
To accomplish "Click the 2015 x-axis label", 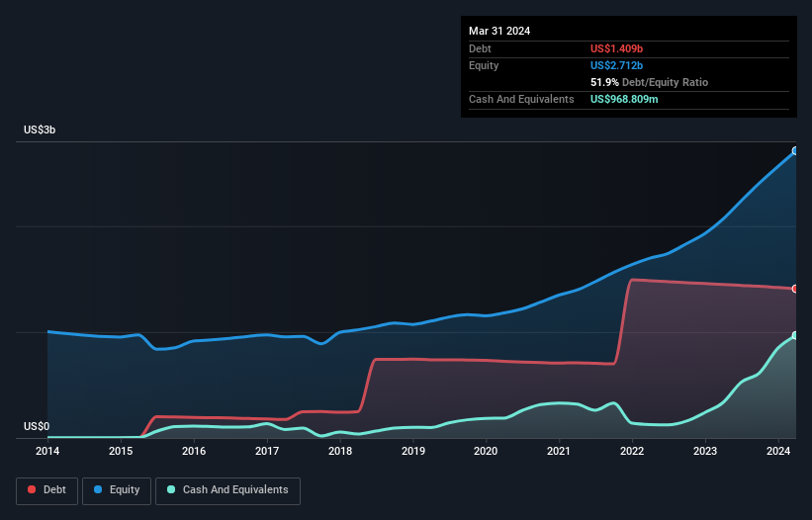I will [x=121, y=451].
